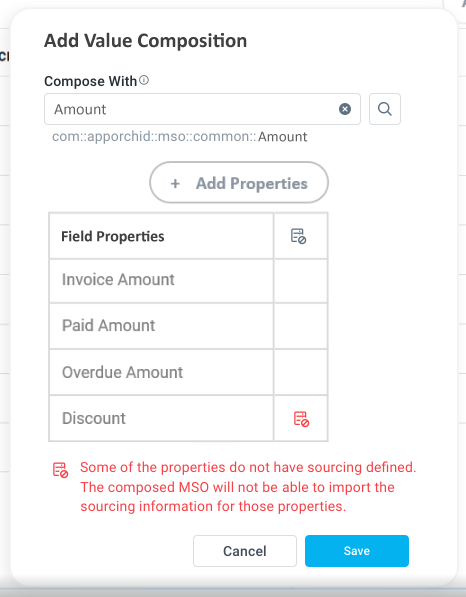This screenshot has width=466, height=597.
Task: Click the Add Properties button
Action: 239,182
